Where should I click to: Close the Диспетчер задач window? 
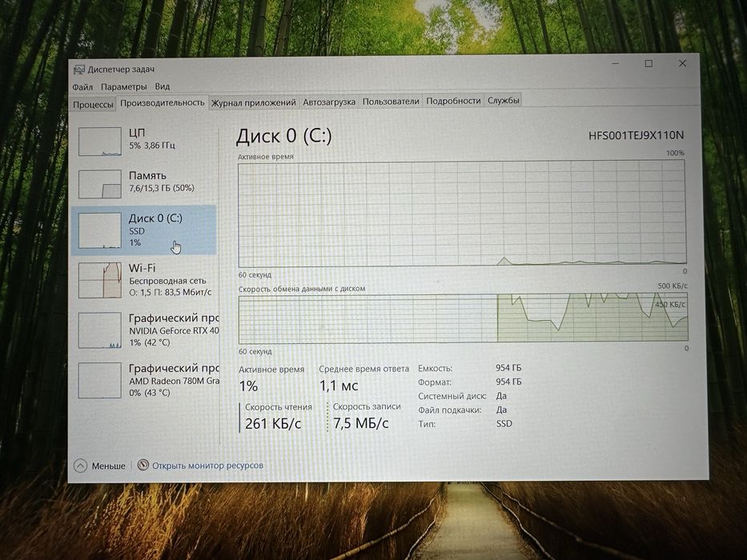[682, 63]
